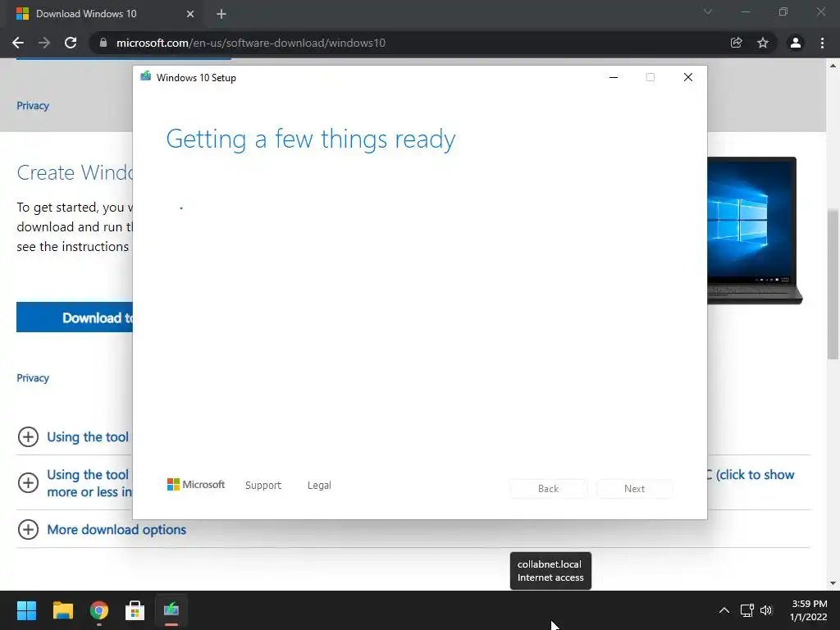
Task: Open a new Chrome tab
Action: coord(221,14)
